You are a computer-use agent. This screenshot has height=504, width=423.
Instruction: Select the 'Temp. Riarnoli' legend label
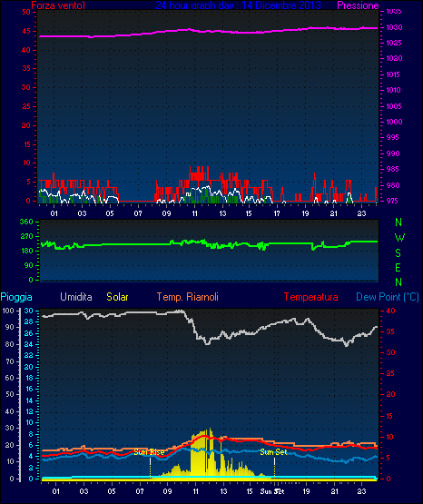coord(188,297)
